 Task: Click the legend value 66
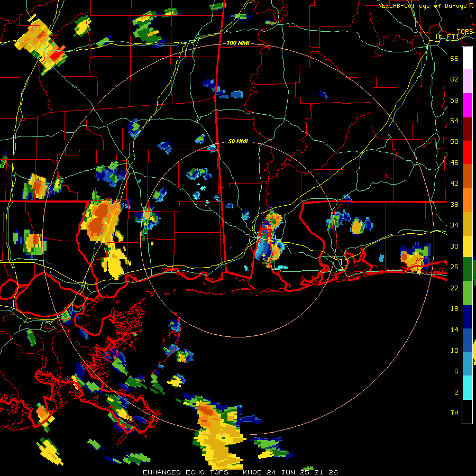454,58
